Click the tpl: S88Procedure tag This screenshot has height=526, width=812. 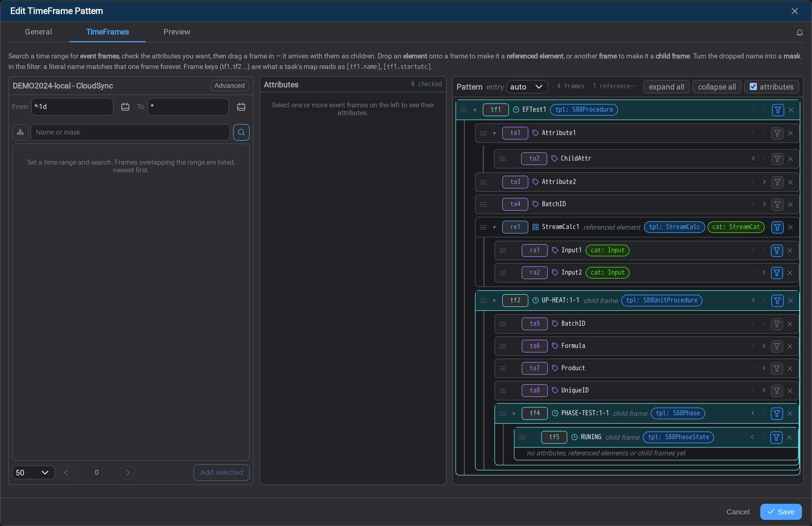click(x=584, y=110)
